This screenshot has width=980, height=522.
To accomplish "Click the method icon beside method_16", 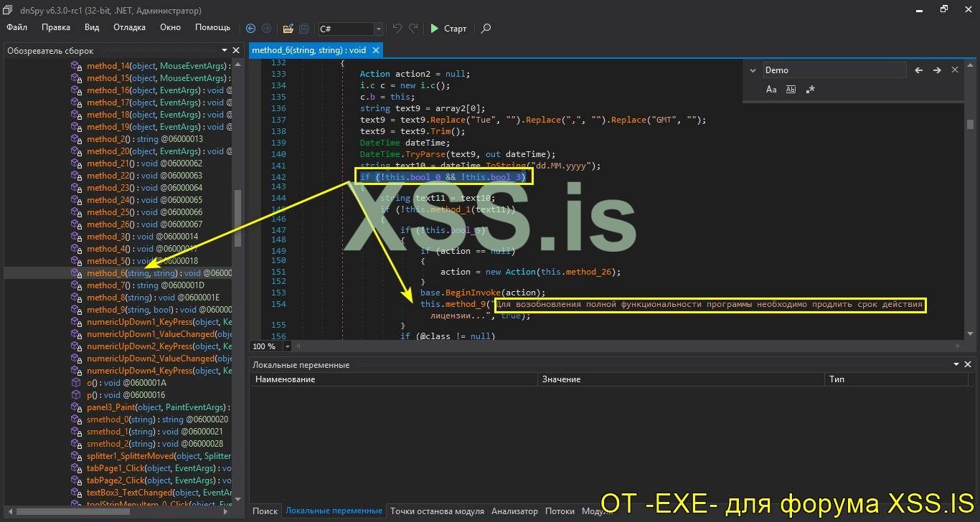I will coord(76,90).
